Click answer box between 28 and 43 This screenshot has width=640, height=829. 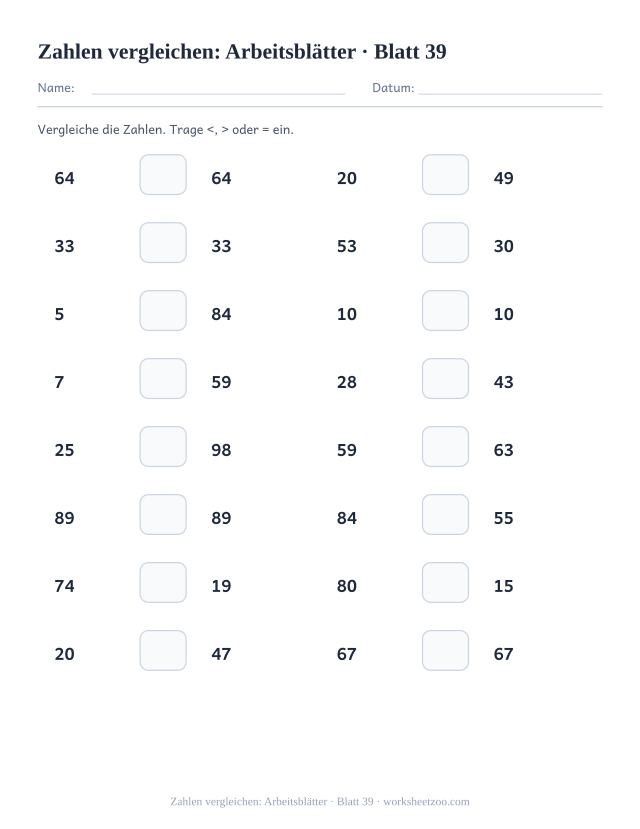pyautogui.click(x=446, y=379)
